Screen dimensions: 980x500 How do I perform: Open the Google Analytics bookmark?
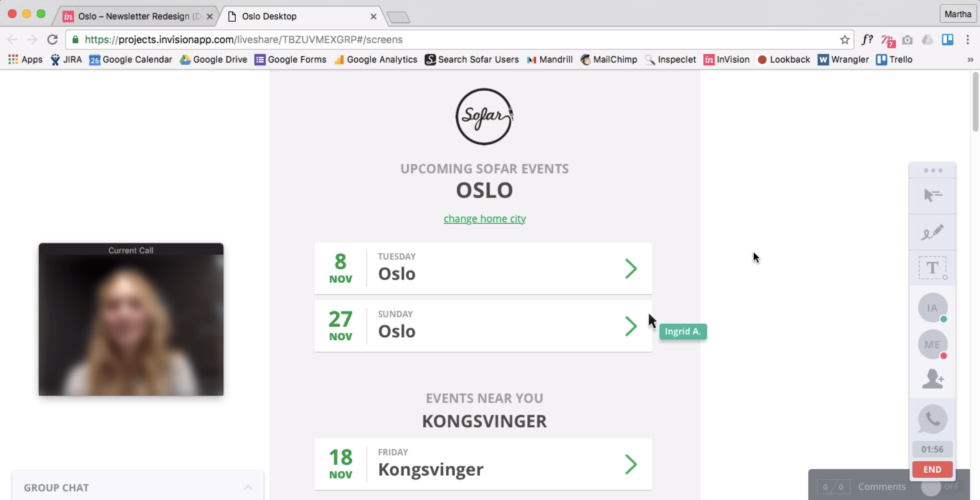click(376, 59)
